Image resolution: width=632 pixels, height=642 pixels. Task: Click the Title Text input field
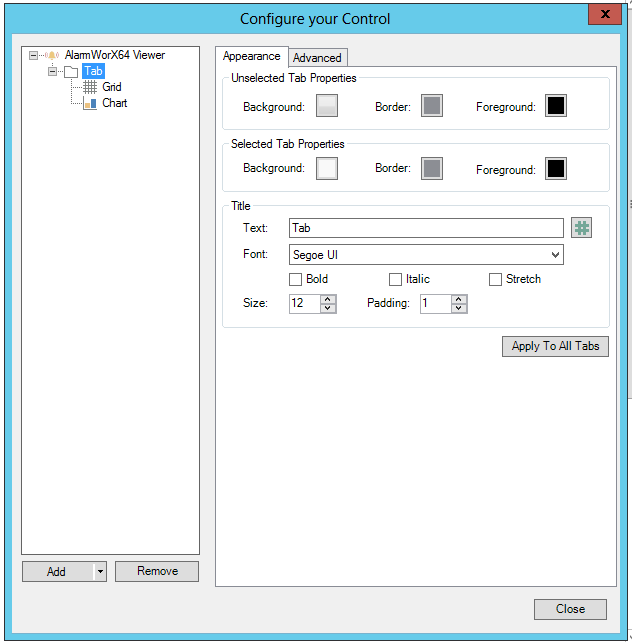[x=426, y=228]
